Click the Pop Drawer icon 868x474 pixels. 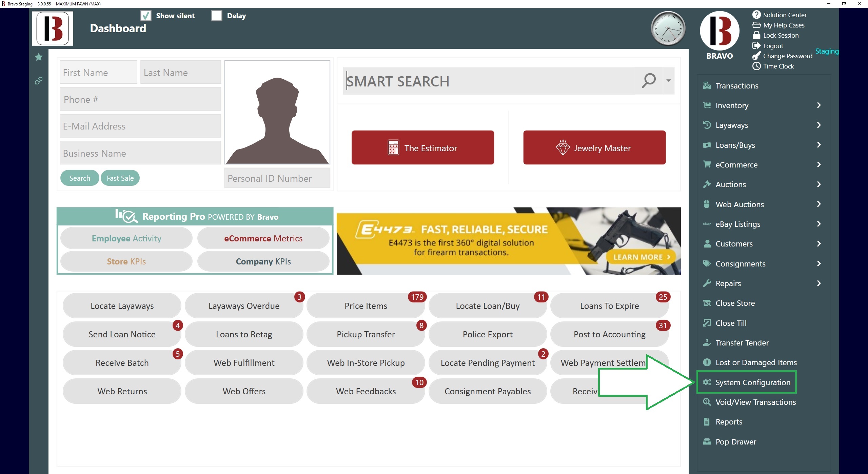point(707,441)
